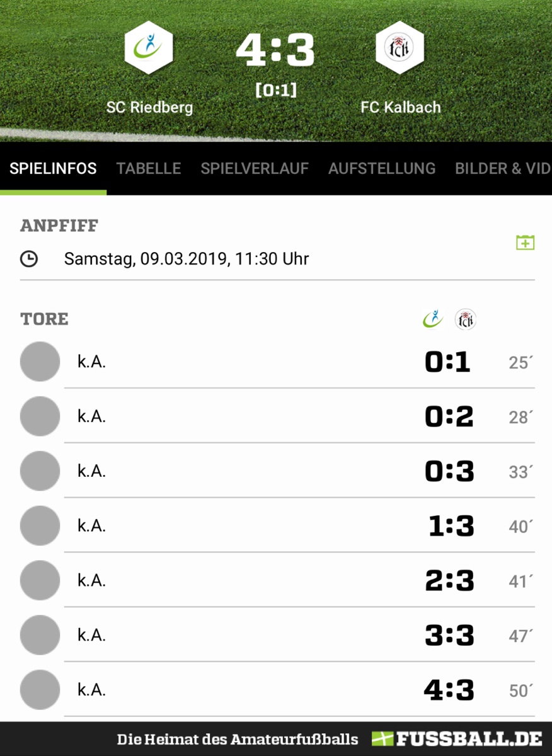Select the 0:2 goal row at 28 minutes
The width and height of the screenshot is (552, 756).
[x=277, y=416]
